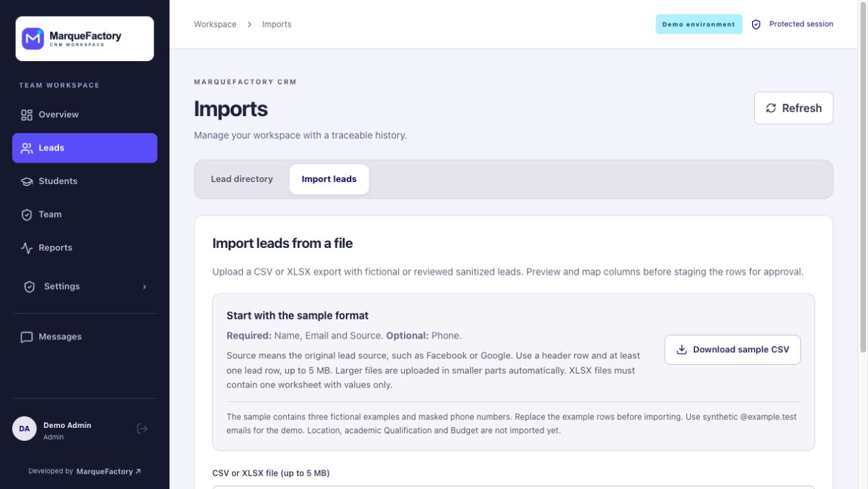The height and width of the screenshot is (489, 868).
Task: Click the Refresh button
Action: coord(793,108)
